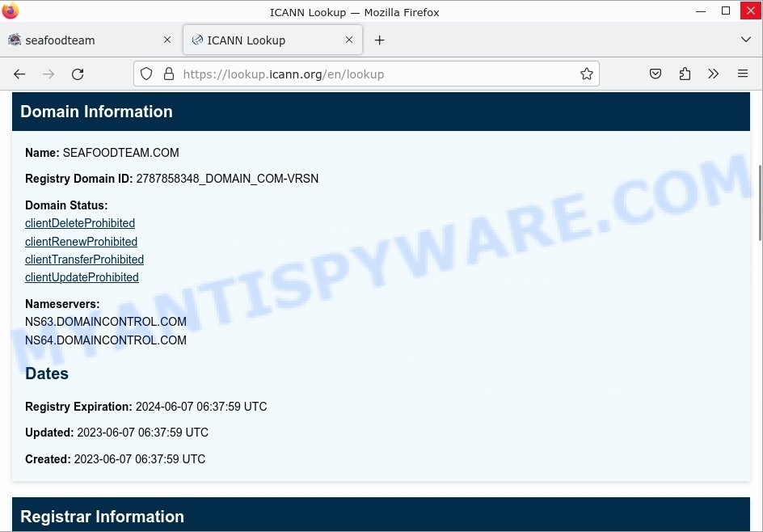Click the Created date value
The width and height of the screenshot is (763, 532).
click(140, 459)
